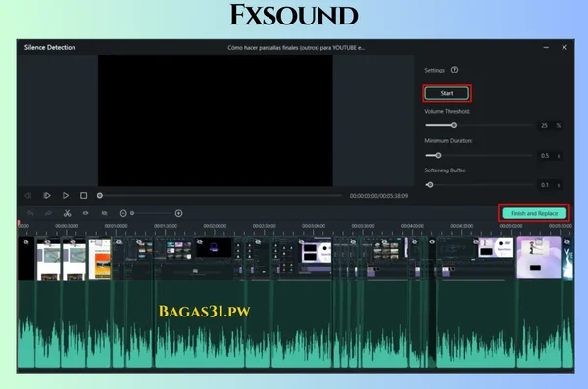Jump to 00:04:00:00 on the ruler
Image resolution: width=588 pixels, height=389 pixels.
point(413,226)
